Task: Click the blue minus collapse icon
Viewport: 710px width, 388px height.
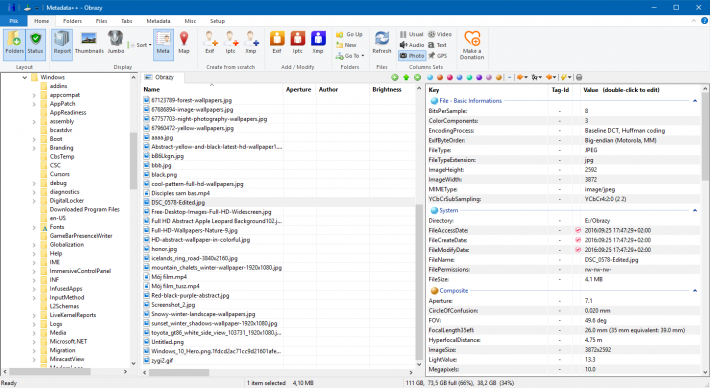Action: (x=509, y=77)
